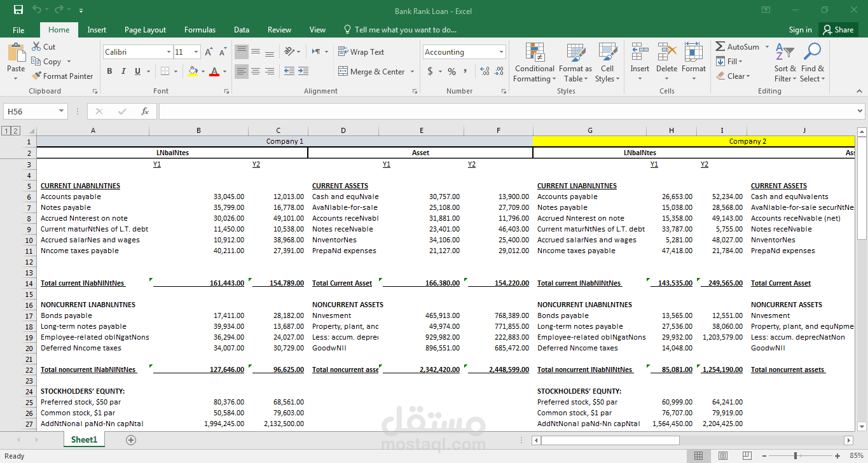Click the Format Painter brush icon
The image size is (868, 463).
pos(36,76)
